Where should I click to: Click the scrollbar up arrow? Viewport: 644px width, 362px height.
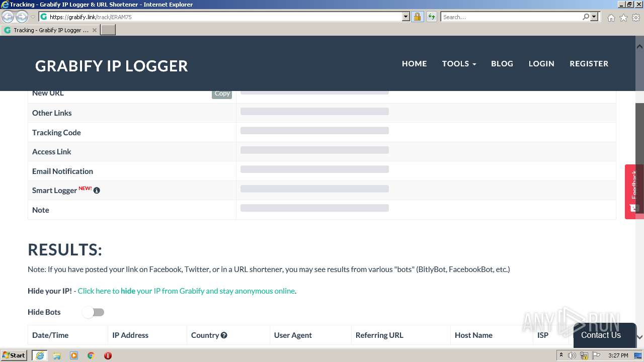(639, 46)
